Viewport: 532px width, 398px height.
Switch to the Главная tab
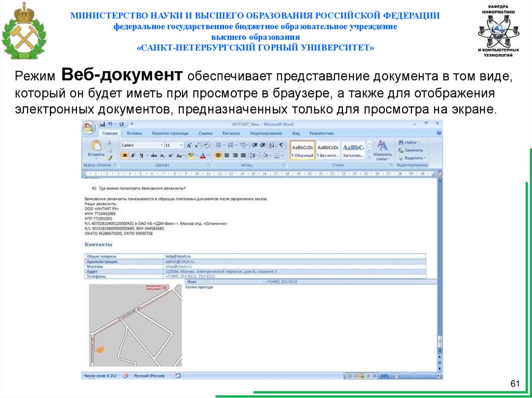click(110, 133)
